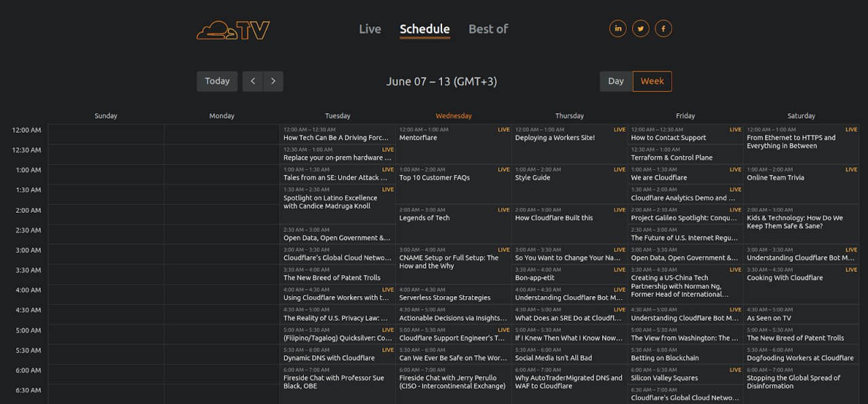Open Stopping the Global Spread of Disinformation

(801, 384)
